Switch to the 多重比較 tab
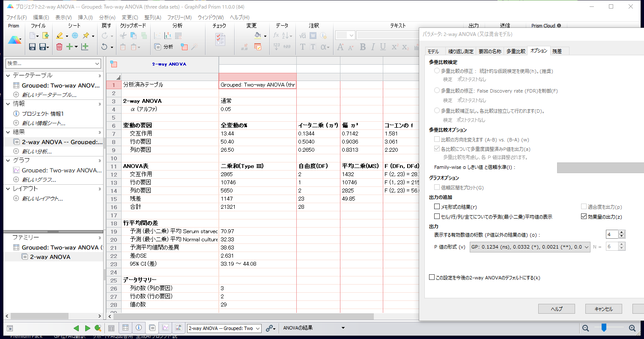This screenshot has height=339, width=644. (516, 51)
